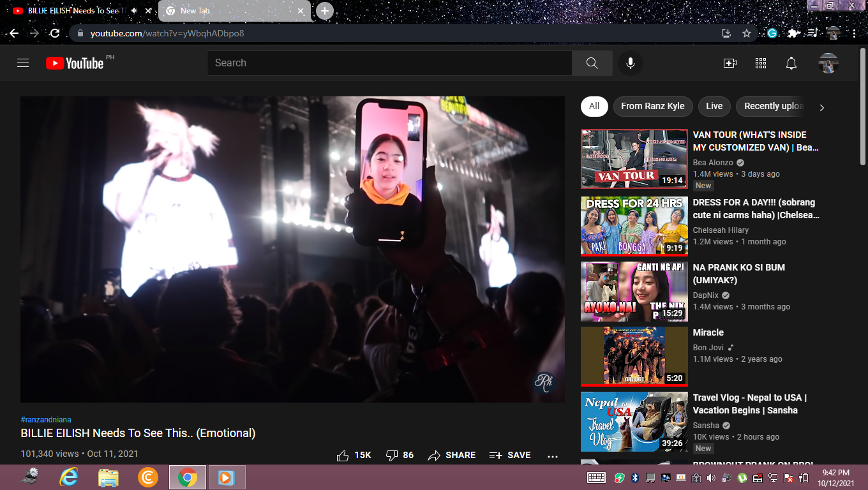Click the browser address bar URL

tap(167, 33)
